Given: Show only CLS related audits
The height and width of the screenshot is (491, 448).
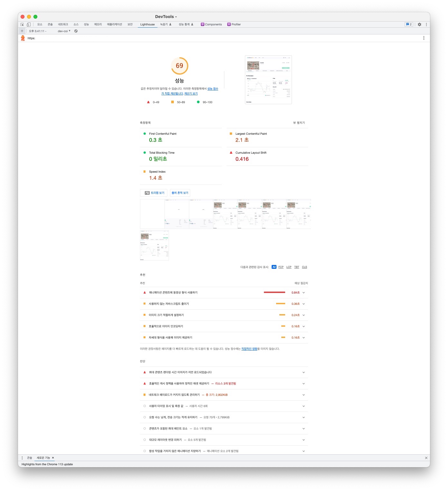Looking at the screenshot, I should click(x=304, y=267).
